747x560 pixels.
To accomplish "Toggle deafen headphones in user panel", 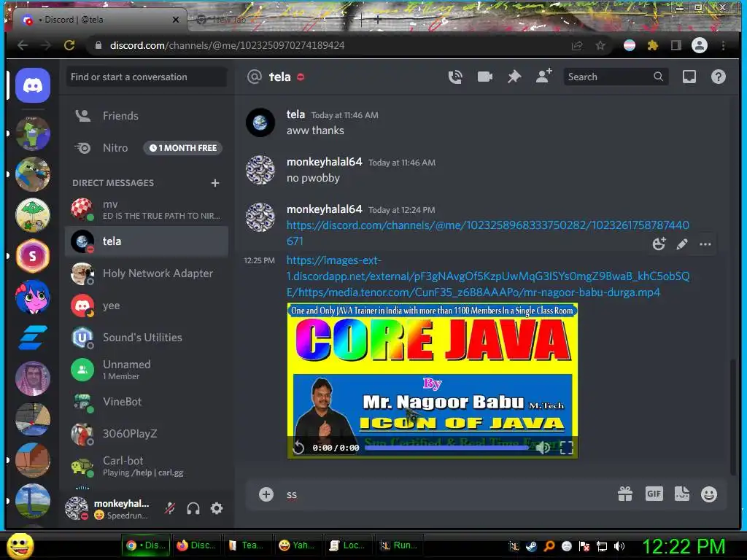I will [x=193, y=508].
